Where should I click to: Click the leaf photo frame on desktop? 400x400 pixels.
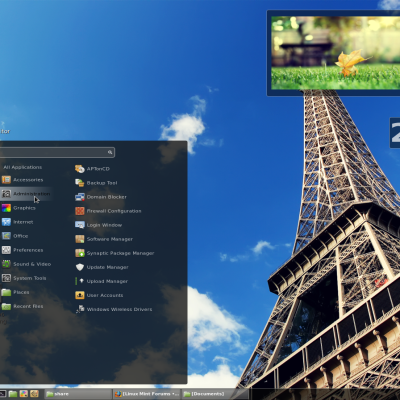tap(333, 53)
